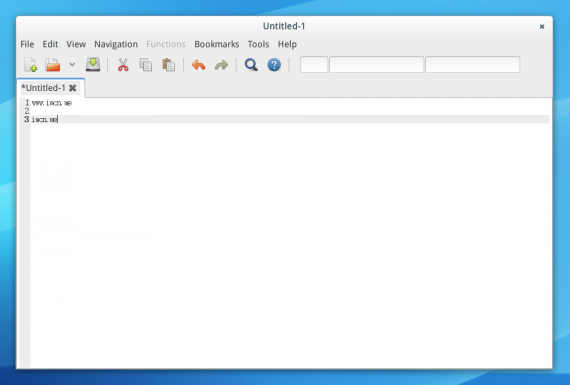This screenshot has width=570, height=385.
Task: Click the small first toolbar input box
Action: (314, 64)
